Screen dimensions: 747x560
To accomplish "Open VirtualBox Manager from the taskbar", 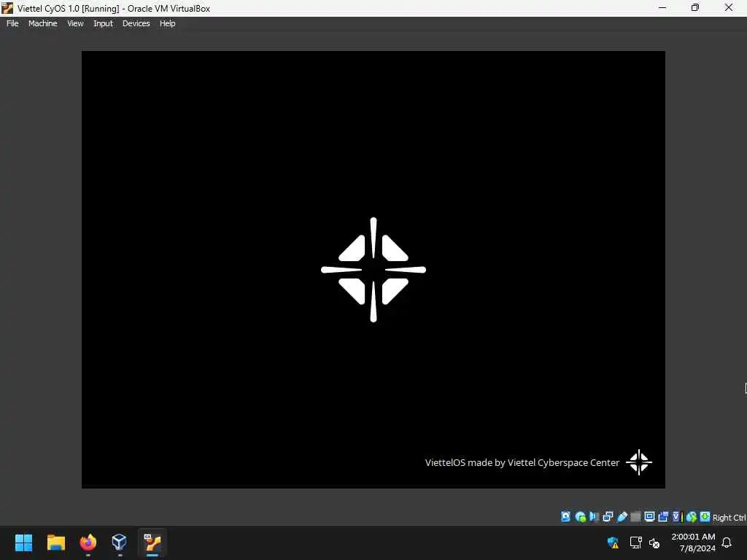I will [x=119, y=542].
